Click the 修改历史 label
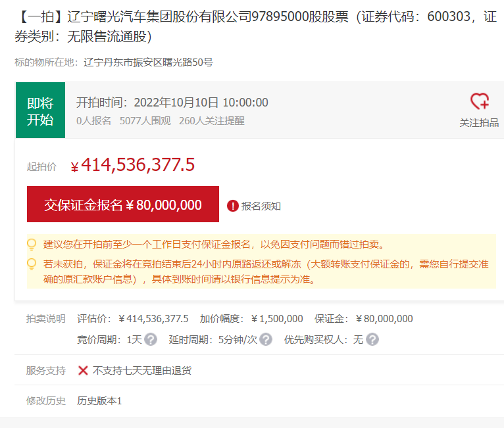 [45, 400]
